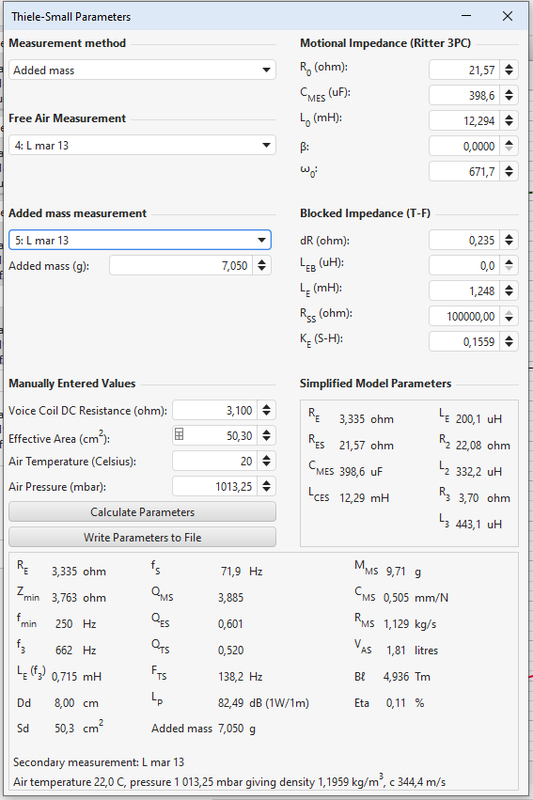The height and width of the screenshot is (800, 533).
Task: Click Write Parameters to File button
Action: coord(142,537)
